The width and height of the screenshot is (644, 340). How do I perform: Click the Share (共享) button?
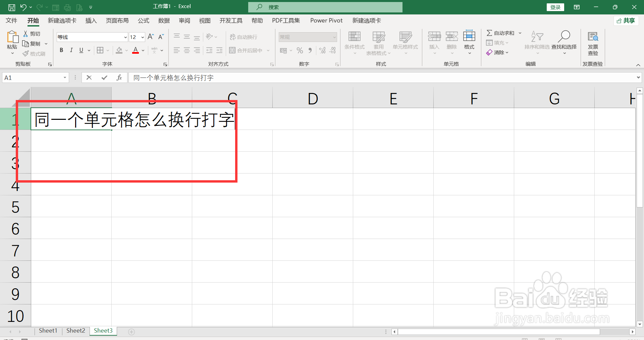point(626,21)
